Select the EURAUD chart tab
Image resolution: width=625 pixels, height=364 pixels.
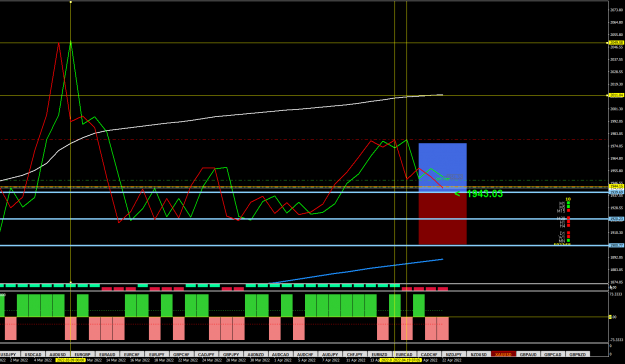(107, 354)
